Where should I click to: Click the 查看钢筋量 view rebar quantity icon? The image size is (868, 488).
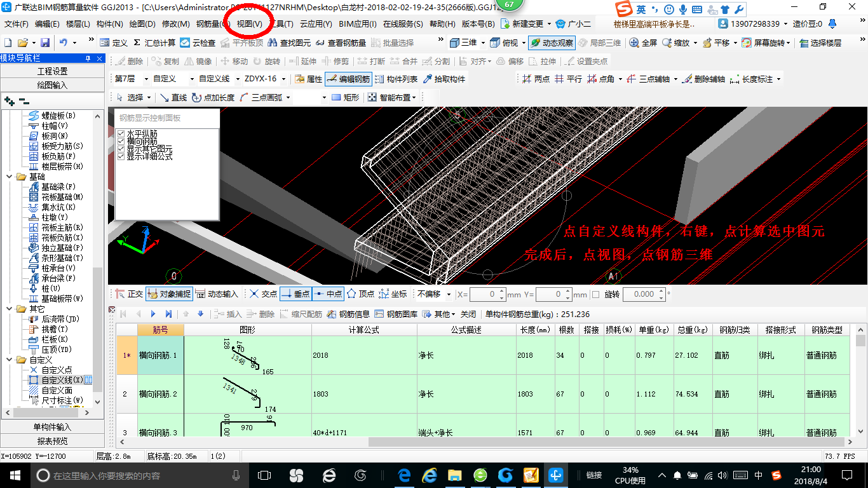pyautogui.click(x=340, y=43)
